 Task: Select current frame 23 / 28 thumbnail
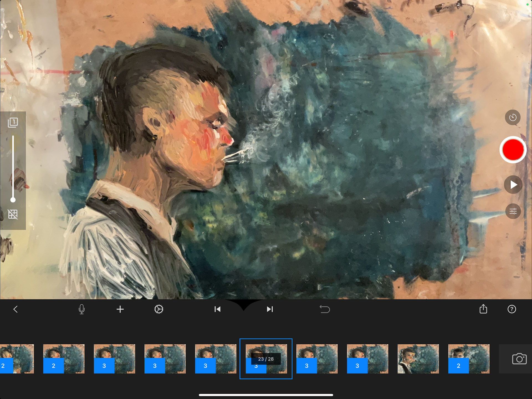pyautogui.click(x=266, y=359)
